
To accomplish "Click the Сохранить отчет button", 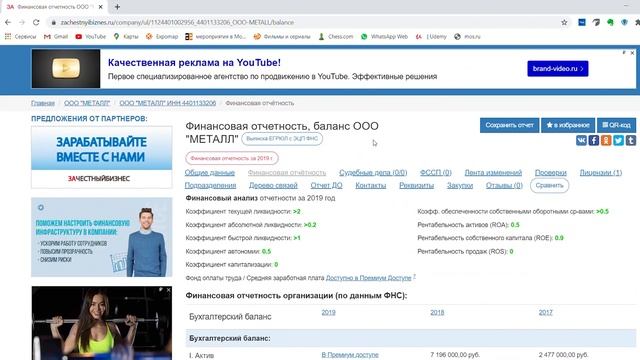I will tap(509, 125).
